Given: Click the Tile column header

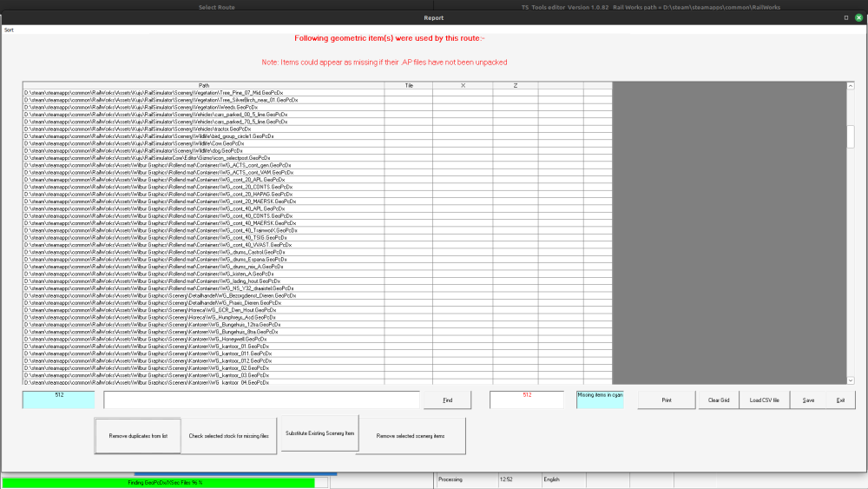Looking at the screenshot, I should tap(408, 85).
